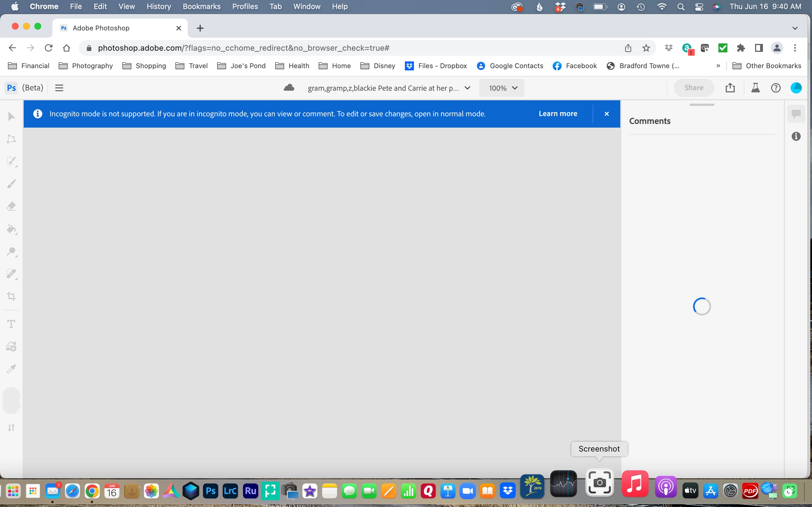This screenshot has width=812, height=507.
Task: Select the Crop tool
Action: [11, 296]
